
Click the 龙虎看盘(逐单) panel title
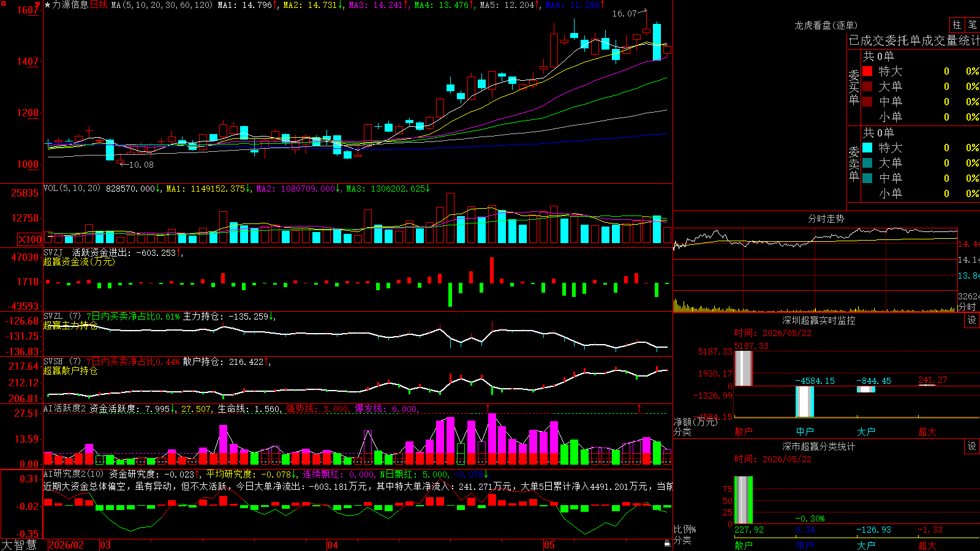pyautogui.click(x=826, y=25)
